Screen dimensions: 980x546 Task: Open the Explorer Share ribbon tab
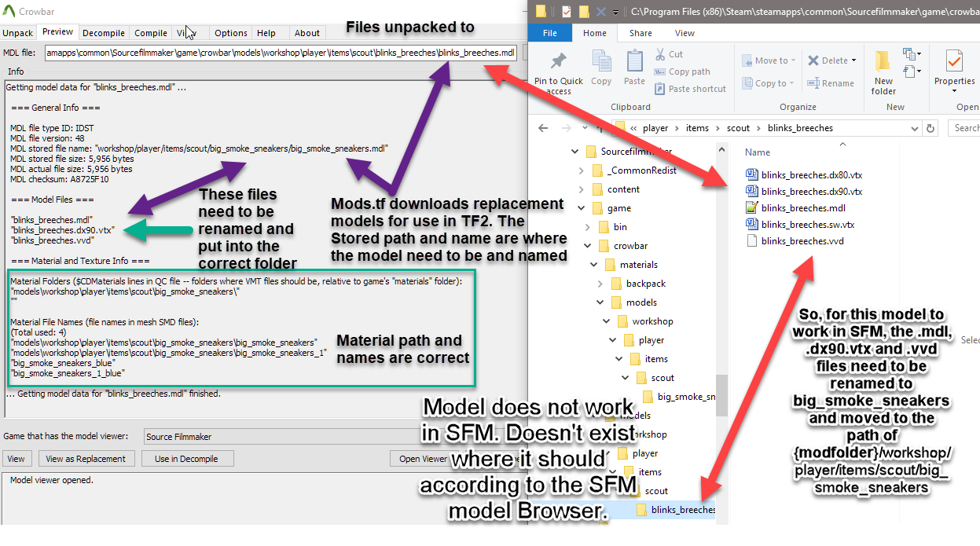click(x=640, y=33)
